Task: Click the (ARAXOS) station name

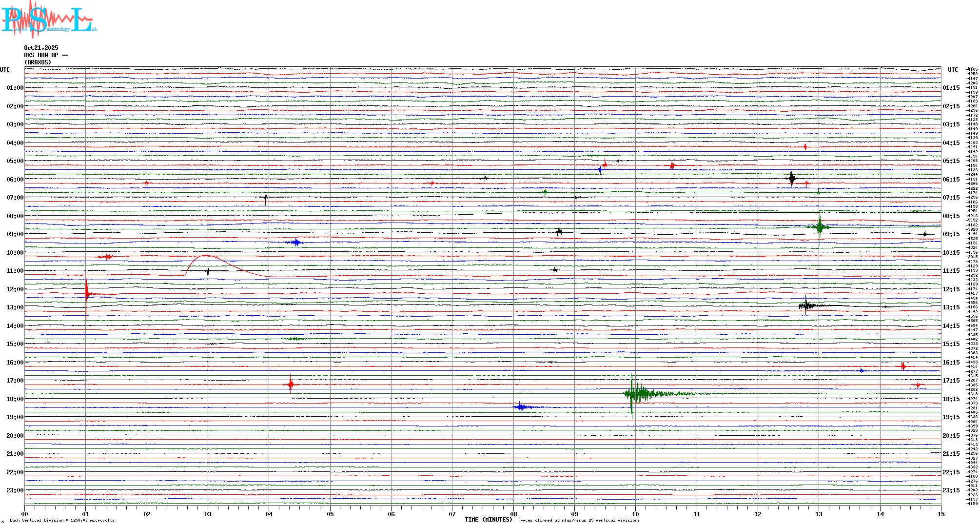Action: point(38,62)
